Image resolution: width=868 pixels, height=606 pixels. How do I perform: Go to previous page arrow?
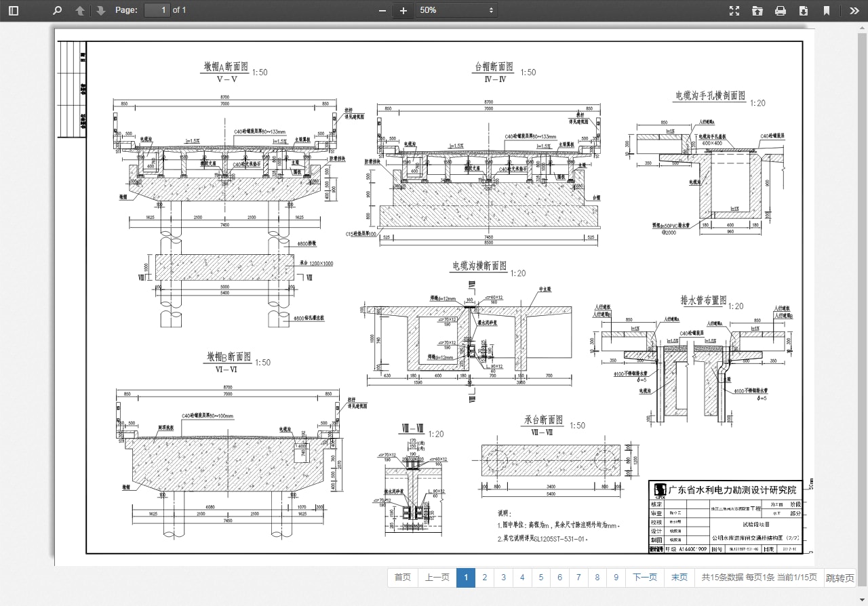click(x=80, y=10)
